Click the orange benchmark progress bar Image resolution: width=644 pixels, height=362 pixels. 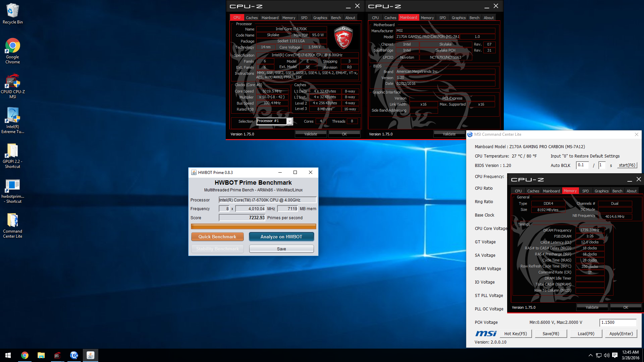click(254, 226)
